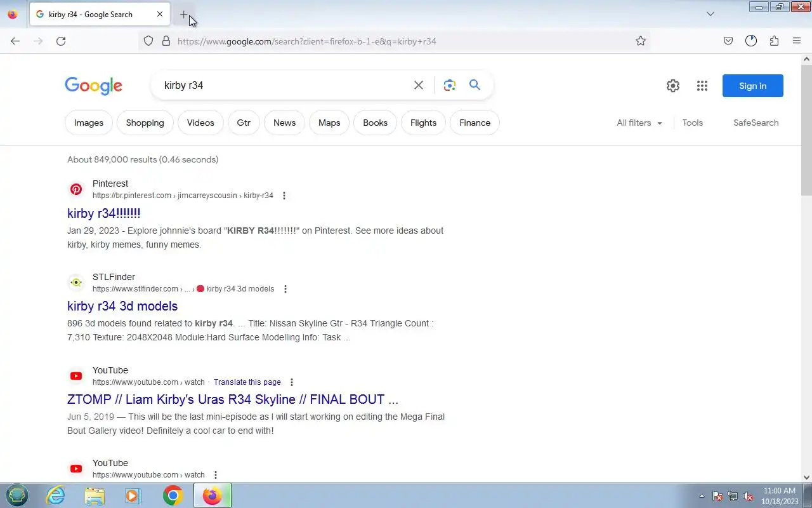This screenshot has width=812, height=508.
Task: Launch Google Chrome from taskbar
Action: (173, 495)
